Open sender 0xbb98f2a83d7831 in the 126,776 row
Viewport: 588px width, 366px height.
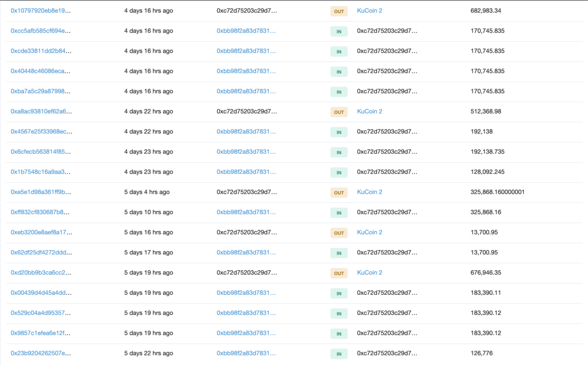(x=246, y=353)
